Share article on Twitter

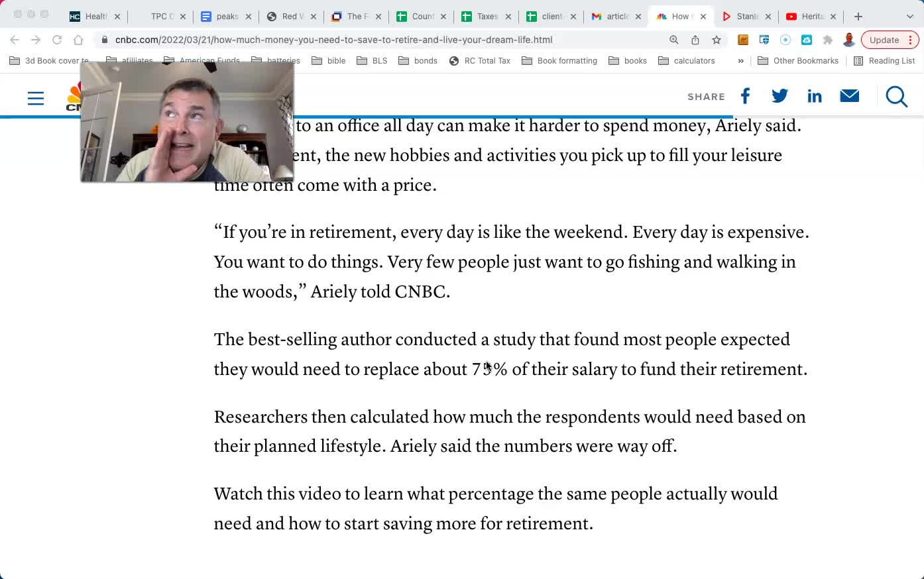[780, 96]
